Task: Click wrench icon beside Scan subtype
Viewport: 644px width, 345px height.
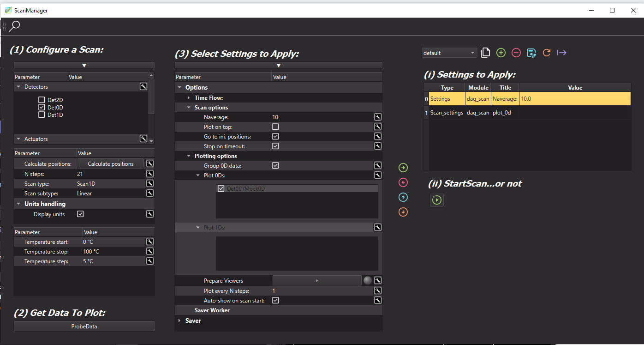Action: tap(150, 193)
